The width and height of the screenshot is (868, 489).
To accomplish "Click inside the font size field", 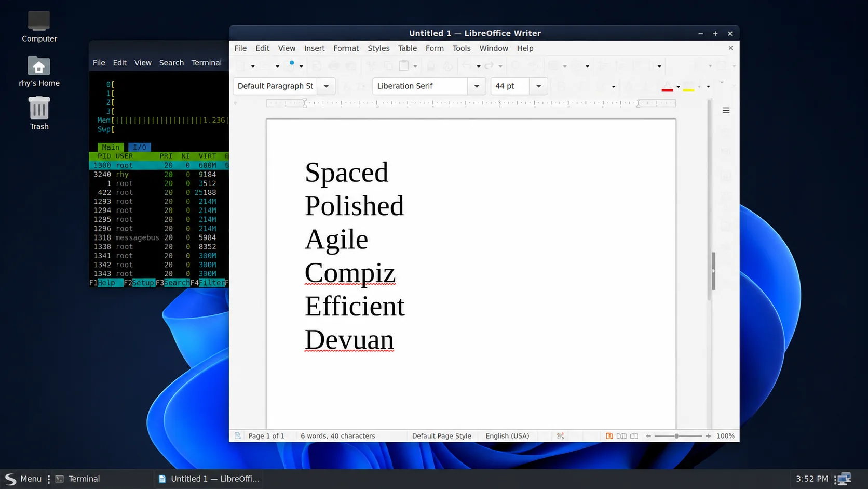I will [x=510, y=86].
